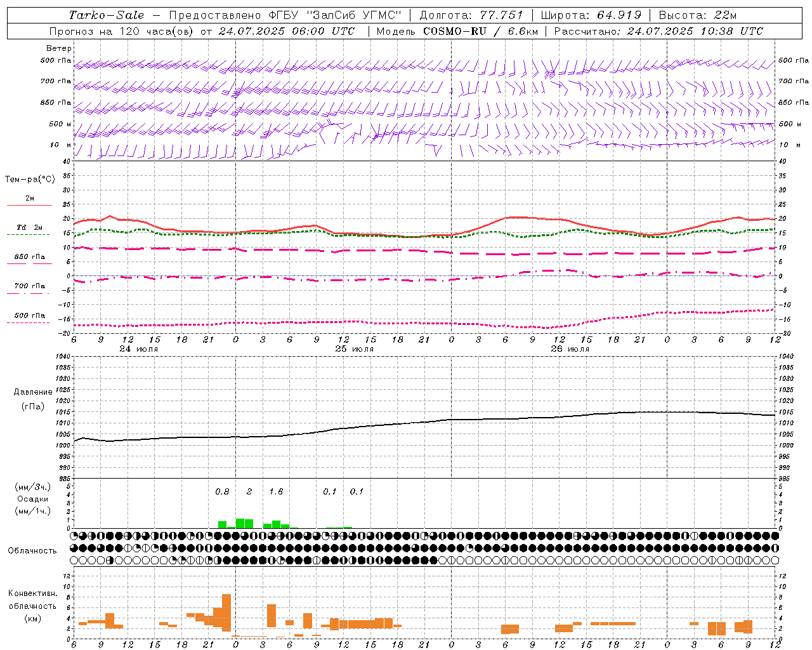Click the longitude value 77.751
The width and height of the screenshot is (812, 650).
502,15
